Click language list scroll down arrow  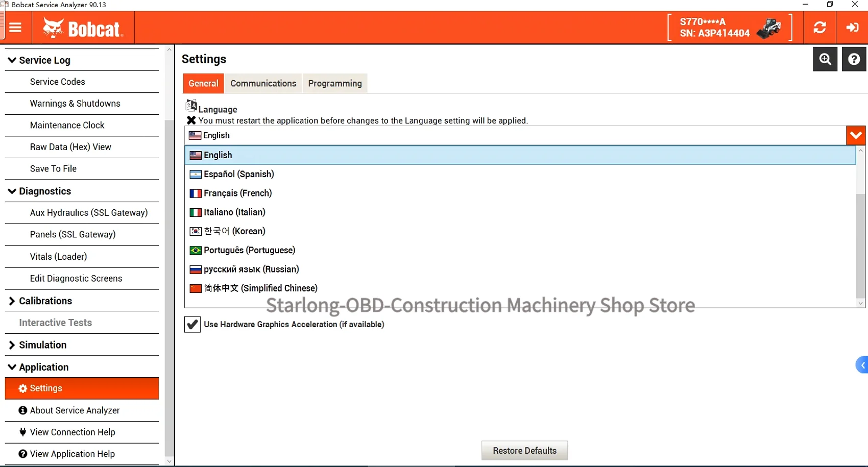point(861,303)
